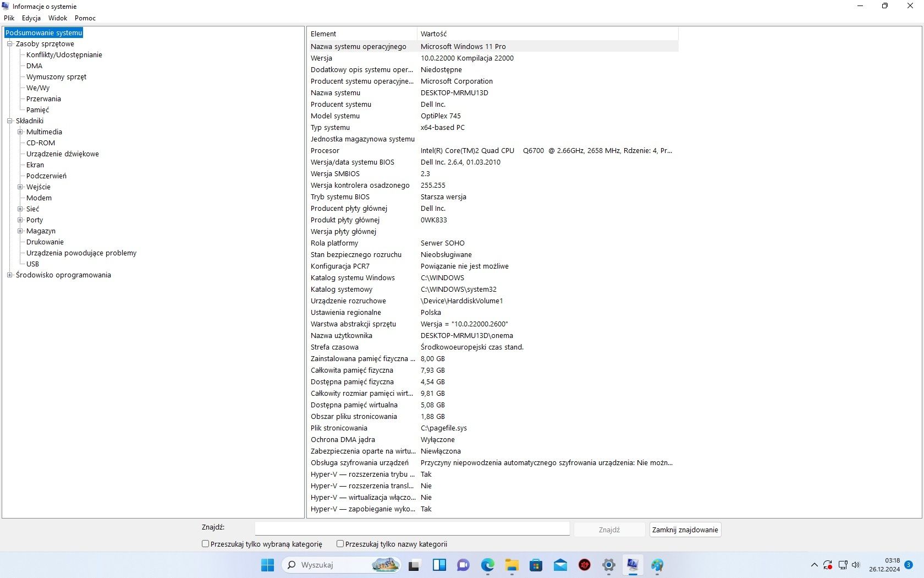
Task: Select Pamięć tree item
Action: [x=37, y=110]
